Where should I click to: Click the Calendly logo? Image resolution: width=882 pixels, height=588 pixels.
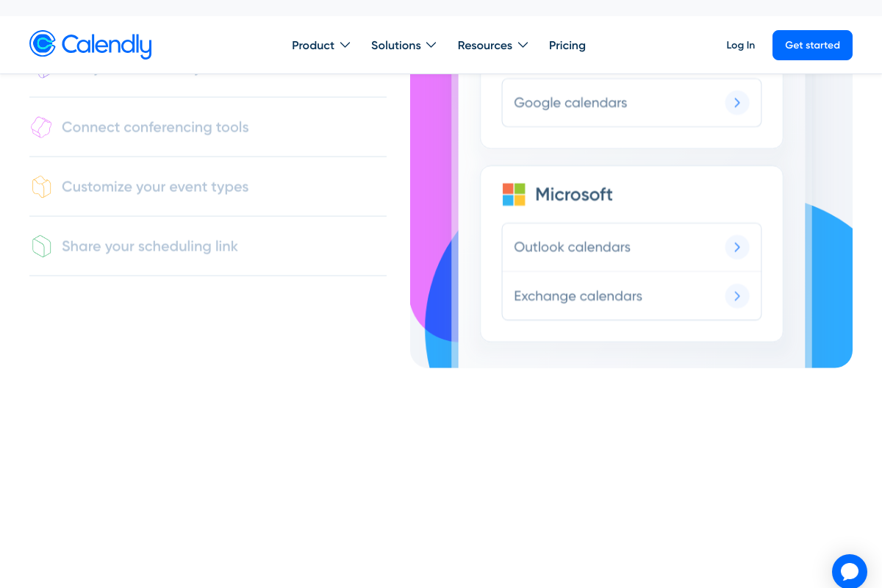(x=90, y=45)
